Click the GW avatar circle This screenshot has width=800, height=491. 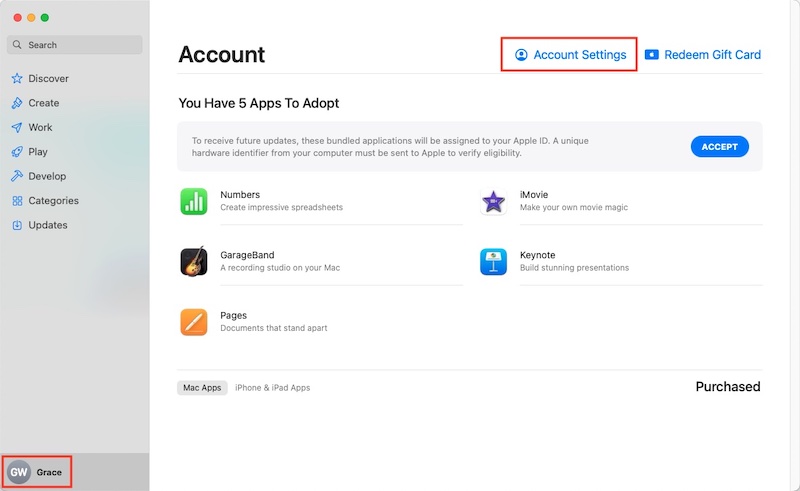[x=19, y=472]
